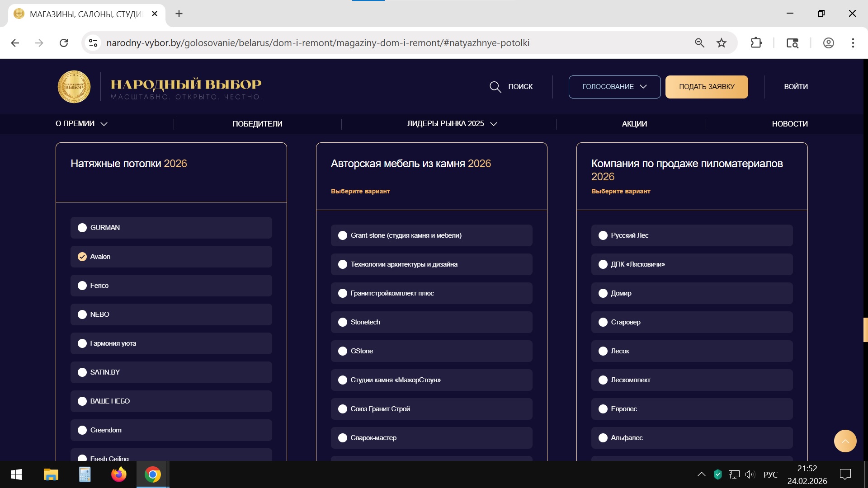This screenshot has width=868, height=488.
Task: Go to the ПОБЕДИТЕЛИ menu item
Action: [x=257, y=124]
